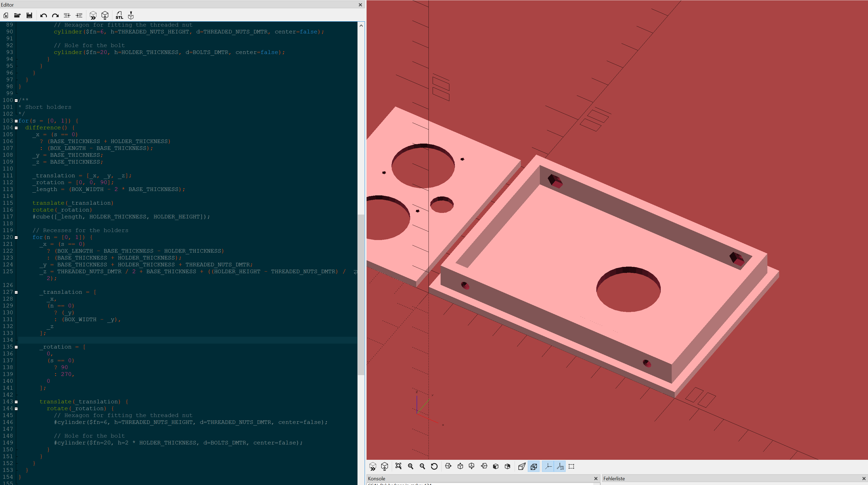Zoom viewport to fit the whole model
This screenshot has height=485, width=868.
(399, 466)
